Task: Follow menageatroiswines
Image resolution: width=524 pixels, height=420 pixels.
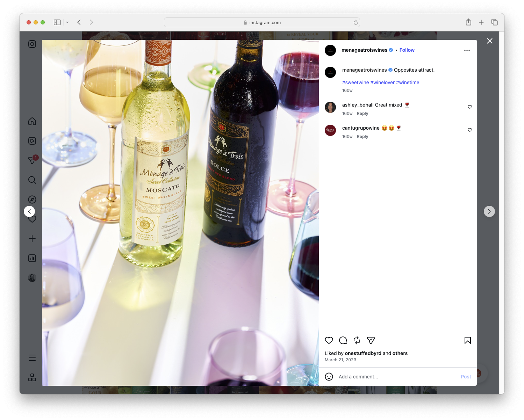Action: tap(407, 50)
